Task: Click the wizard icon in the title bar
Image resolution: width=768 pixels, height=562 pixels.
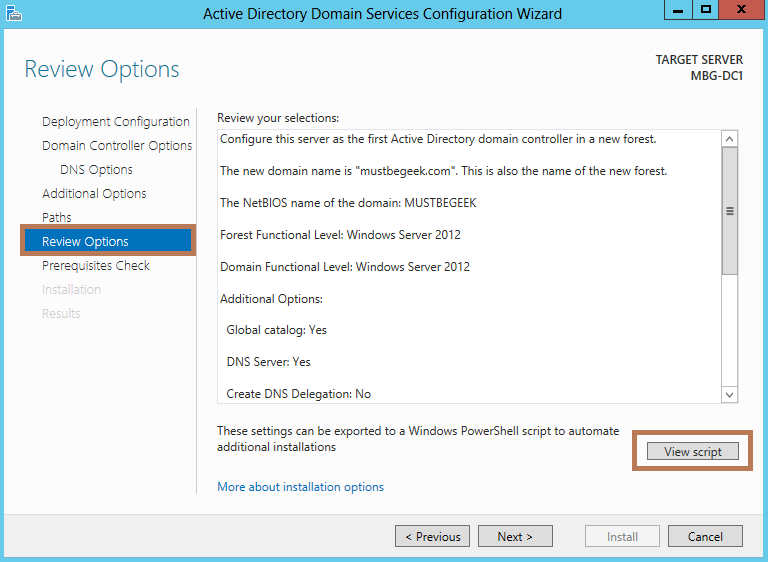Action: 14,13
